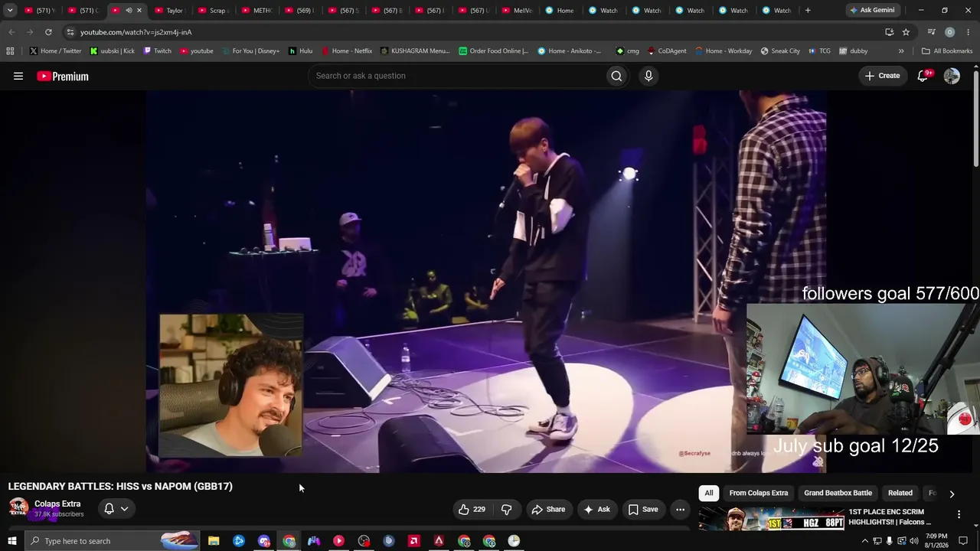Click the video player to pause
Screen dimensions: 980x551
[486, 281]
